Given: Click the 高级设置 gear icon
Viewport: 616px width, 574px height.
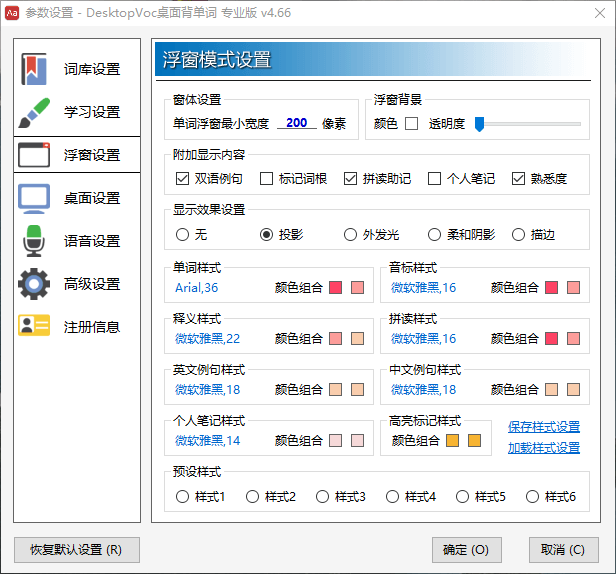Looking at the screenshot, I should pos(34,284).
